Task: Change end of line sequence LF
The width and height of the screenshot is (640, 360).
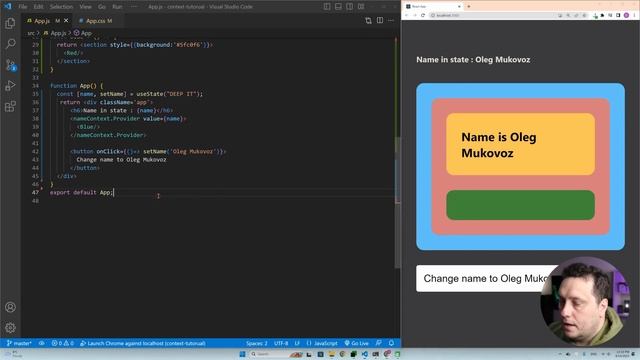Action: coord(297,343)
